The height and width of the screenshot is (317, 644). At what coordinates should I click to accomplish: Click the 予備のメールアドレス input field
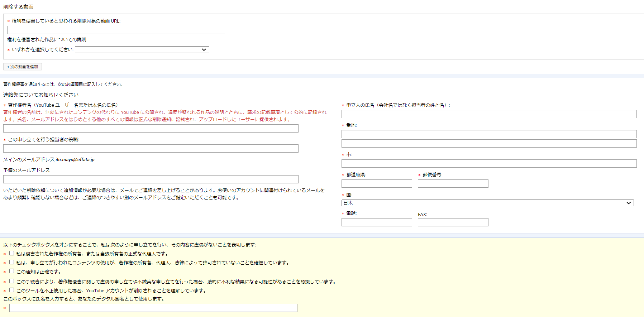[151, 179]
